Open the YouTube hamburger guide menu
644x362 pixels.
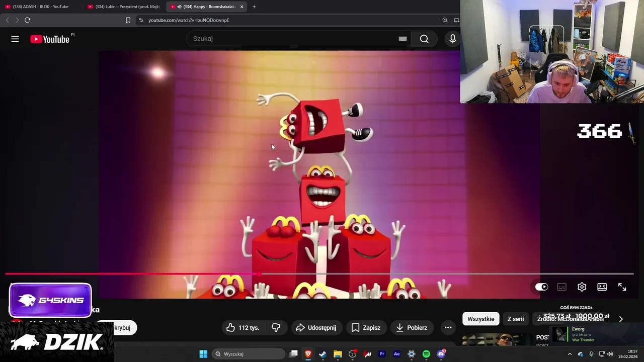pos(15,39)
